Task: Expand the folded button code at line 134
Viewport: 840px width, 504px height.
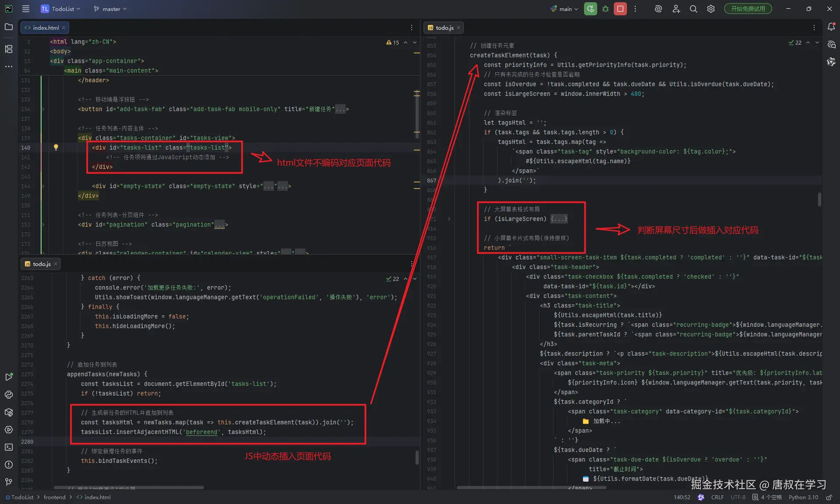Action: pyautogui.click(x=340, y=109)
